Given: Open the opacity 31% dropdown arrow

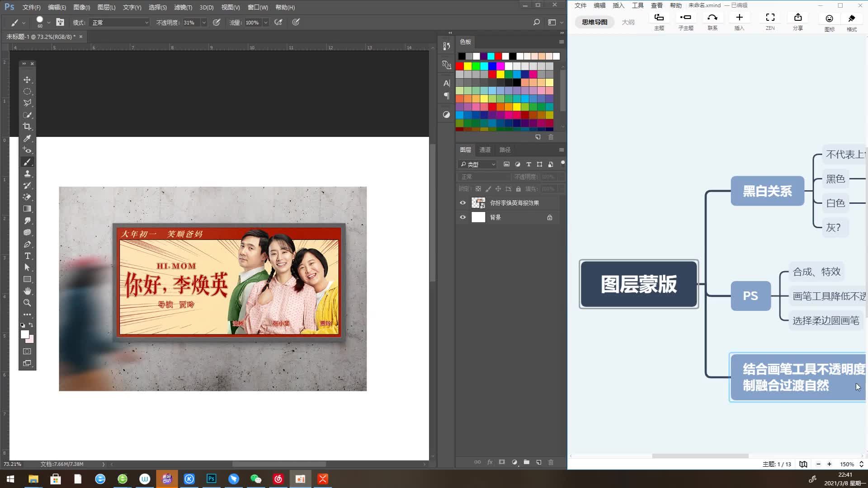Looking at the screenshot, I should click(x=204, y=23).
